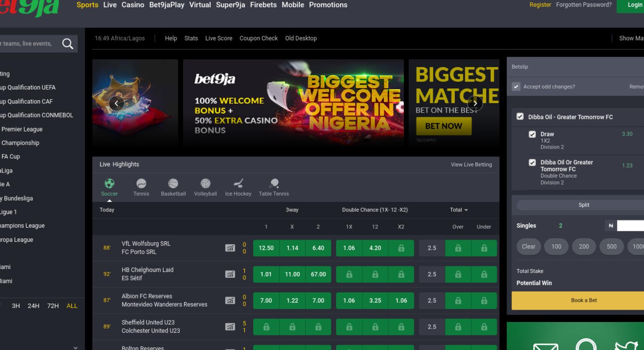
Task: Uncheck the Double Chance selection
Action: tap(532, 162)
